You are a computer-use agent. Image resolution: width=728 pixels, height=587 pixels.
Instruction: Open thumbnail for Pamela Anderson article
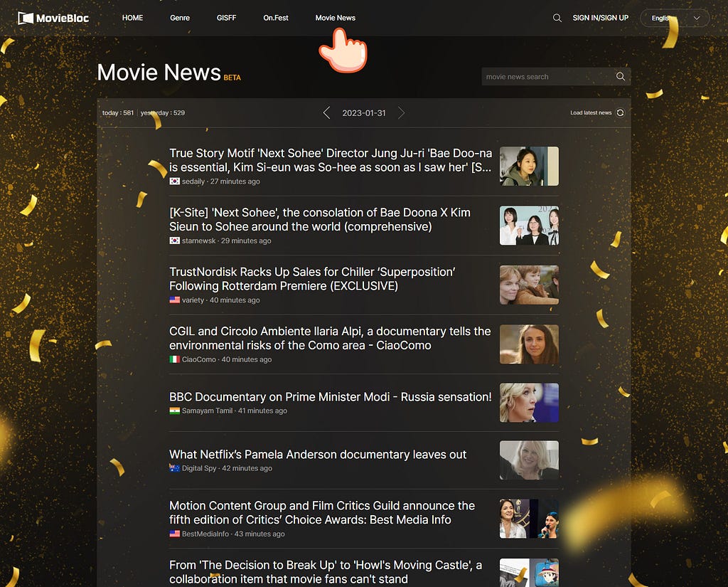coord(529,460)
